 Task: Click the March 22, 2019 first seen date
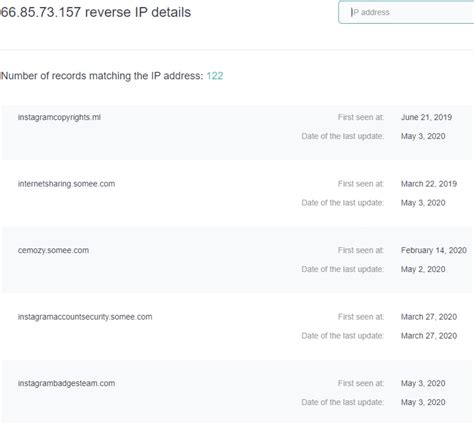coord(429,184)
